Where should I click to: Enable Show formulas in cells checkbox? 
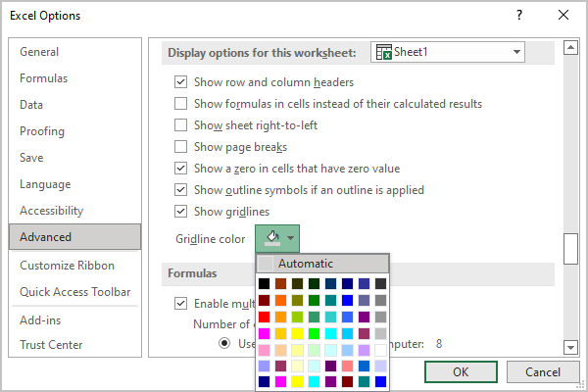pyautogui.click(x=180, y=103)
